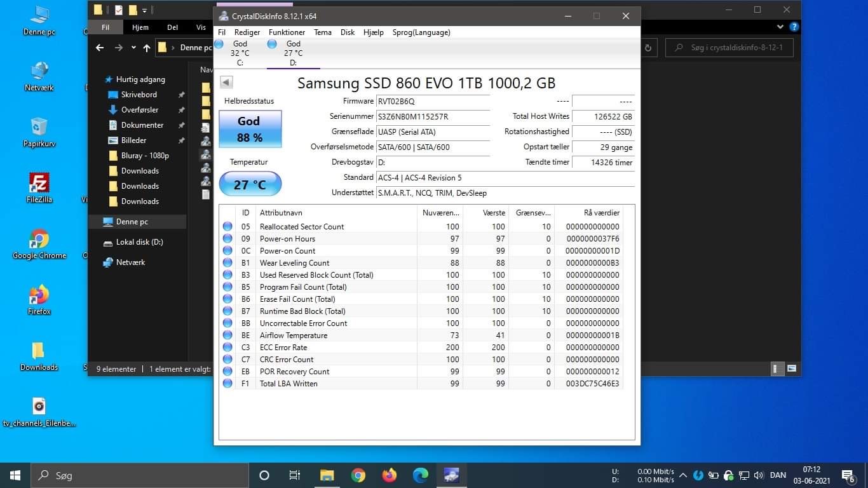
Task: Open FileZilla desktop icon
Action: coord(39,188)
